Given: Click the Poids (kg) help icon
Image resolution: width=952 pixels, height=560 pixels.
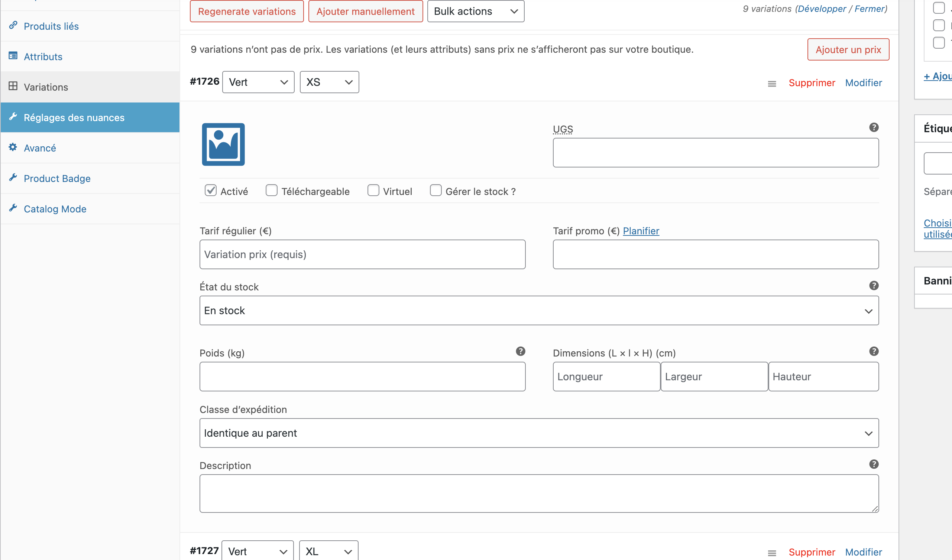Looking at the screenshot, I should click(520, 351).
